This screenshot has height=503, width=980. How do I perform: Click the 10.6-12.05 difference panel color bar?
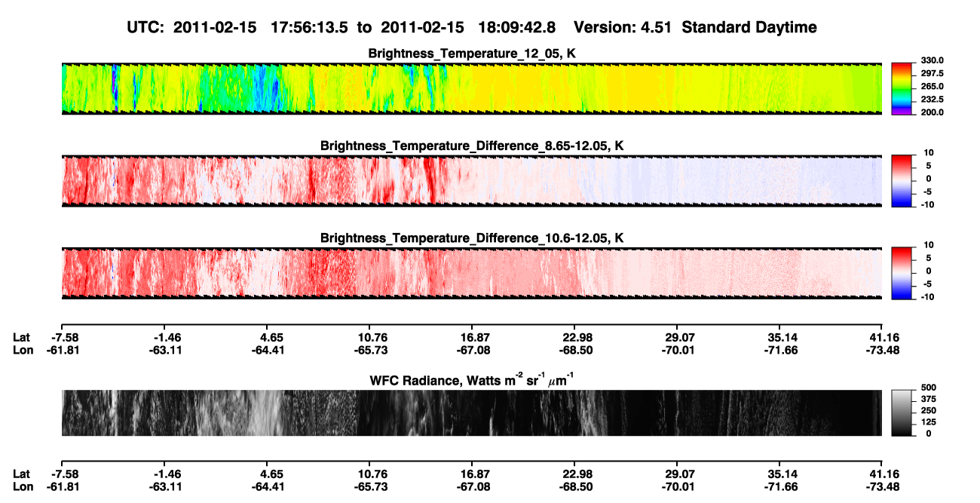(902, 272)
